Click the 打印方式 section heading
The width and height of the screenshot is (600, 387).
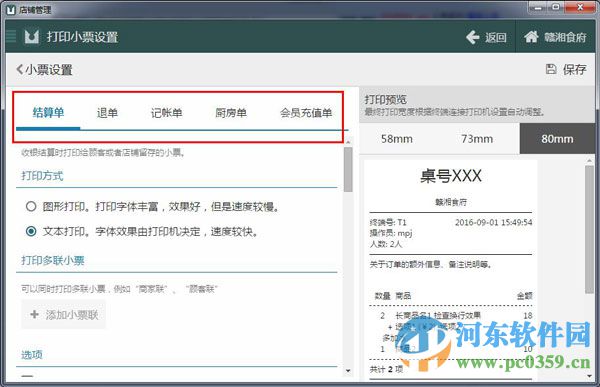[42, 176]
